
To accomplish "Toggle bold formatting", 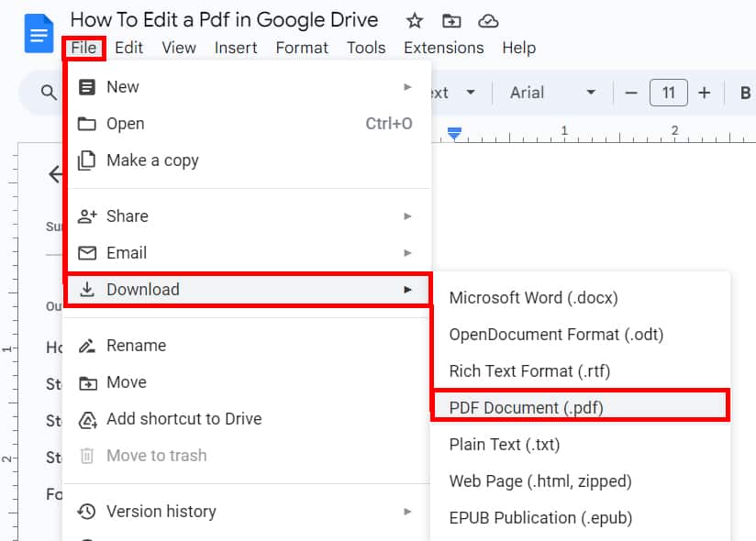I will 745,93.
